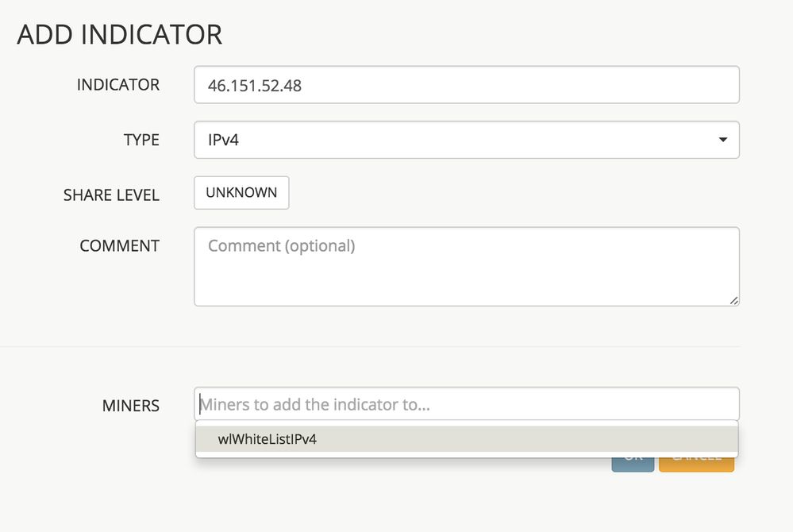Screen dimensions: 793x532
Task: Open the Type dropdown showing IPv4
Action: point(466,140)
